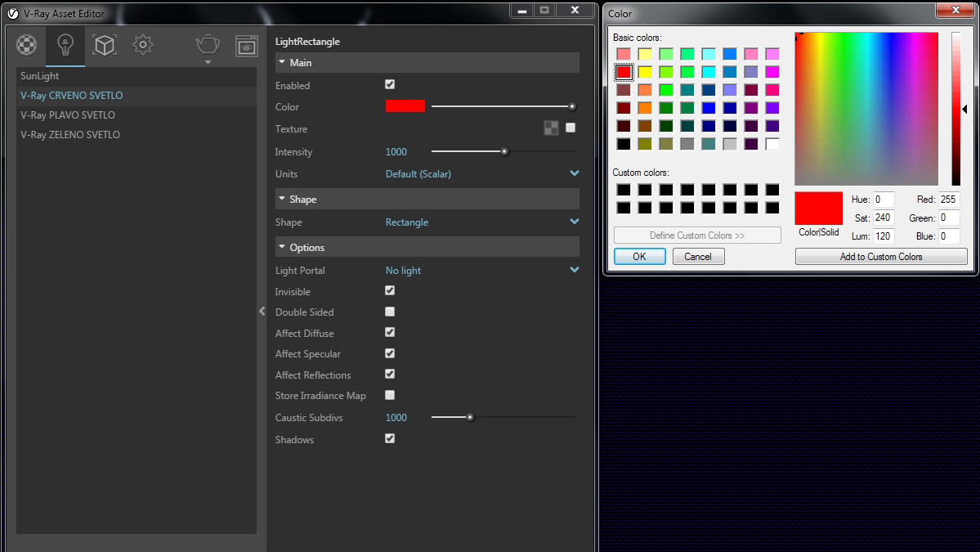Click the Sat input field
980x552 pixels.
click(x=884, y=218)
